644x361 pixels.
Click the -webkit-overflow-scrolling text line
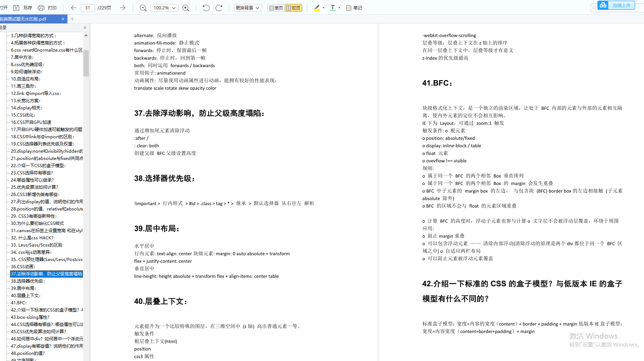point(449,35)
